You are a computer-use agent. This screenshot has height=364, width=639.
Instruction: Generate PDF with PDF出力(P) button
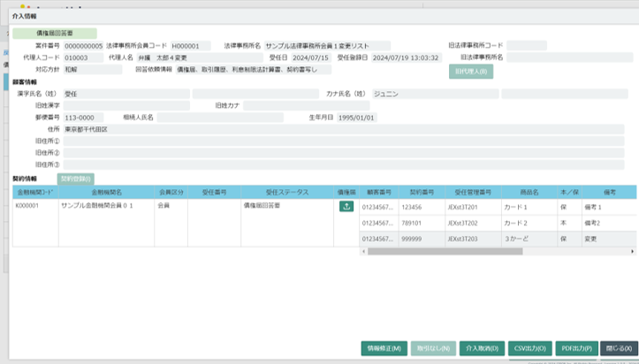click(x=576, y=348)
